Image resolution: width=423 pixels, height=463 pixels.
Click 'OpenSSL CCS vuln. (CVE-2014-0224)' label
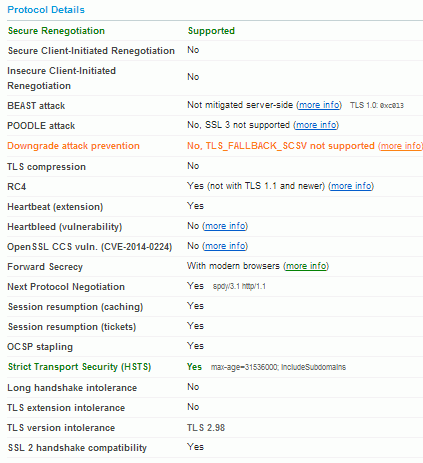[x=90, y=247]
